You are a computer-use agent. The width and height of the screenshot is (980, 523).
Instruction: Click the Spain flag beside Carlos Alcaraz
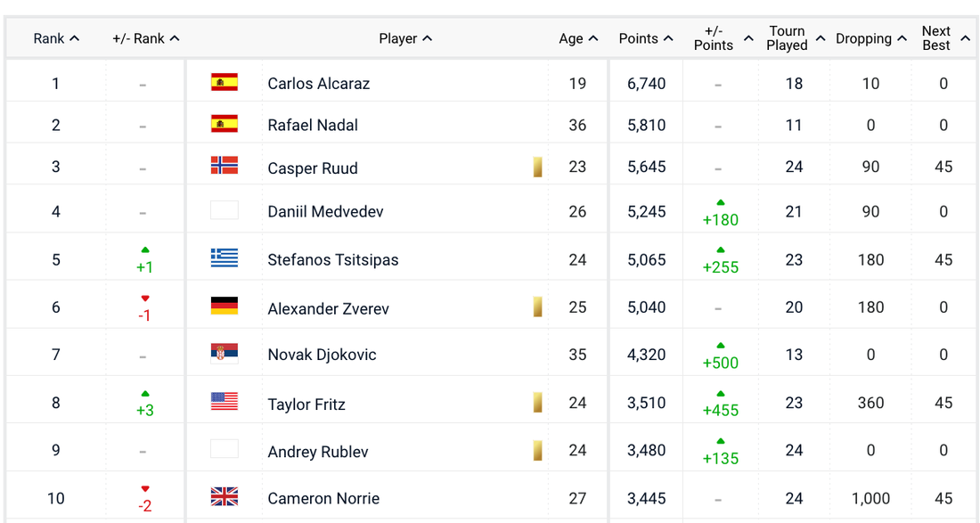click(x=225, y=83)
